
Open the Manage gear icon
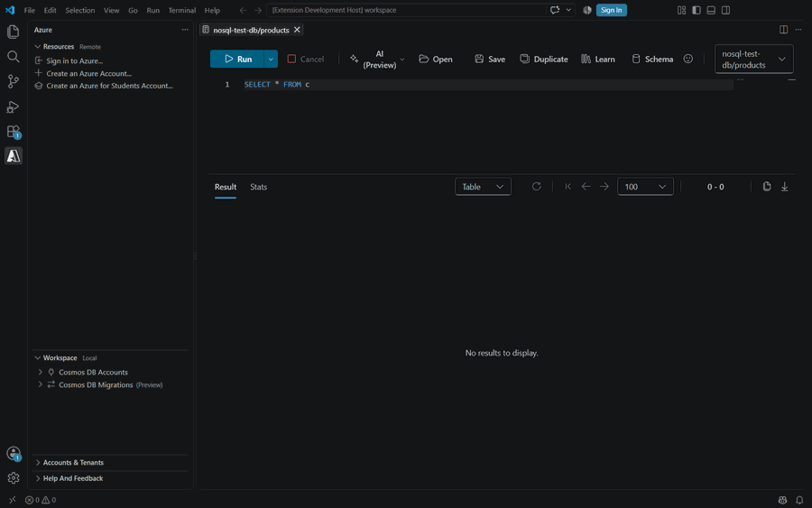[x=13, y=478]
